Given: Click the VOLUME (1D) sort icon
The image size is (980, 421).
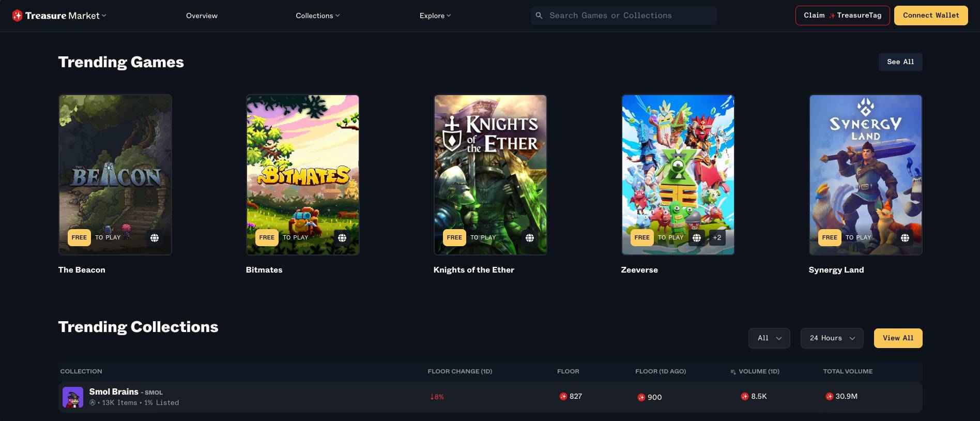Looking at the screenshot, I should 733,372.
